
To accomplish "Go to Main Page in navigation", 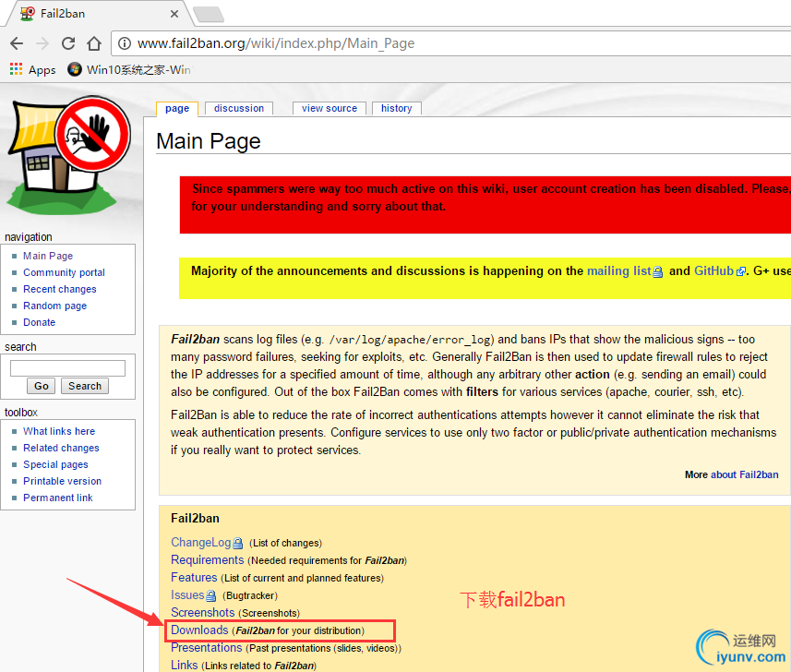I will [x=48, y=256].
